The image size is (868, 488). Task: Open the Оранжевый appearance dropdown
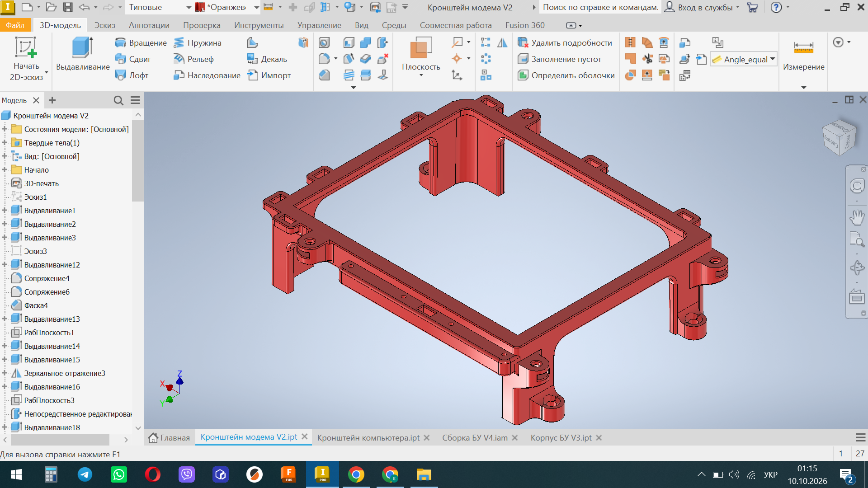coord(256,8)
